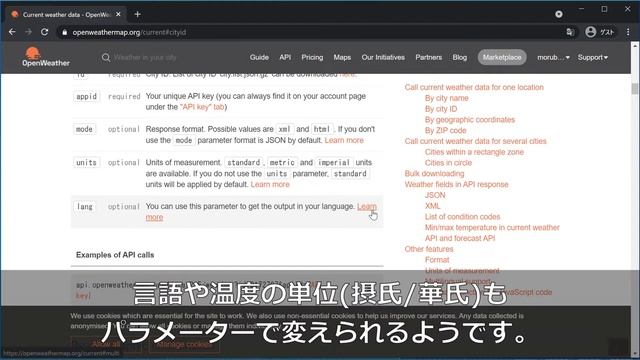
Task: Expand the Support dropdown
Action: 593,58
